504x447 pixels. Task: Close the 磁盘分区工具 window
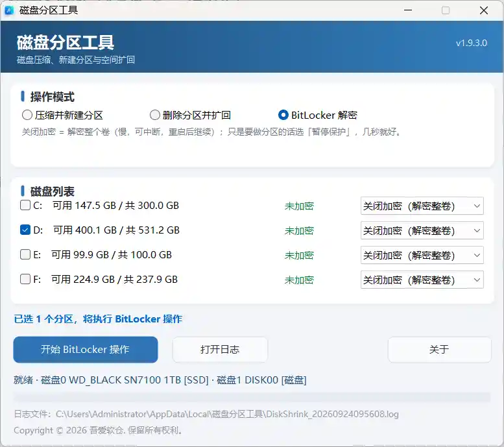coord(484,10)
